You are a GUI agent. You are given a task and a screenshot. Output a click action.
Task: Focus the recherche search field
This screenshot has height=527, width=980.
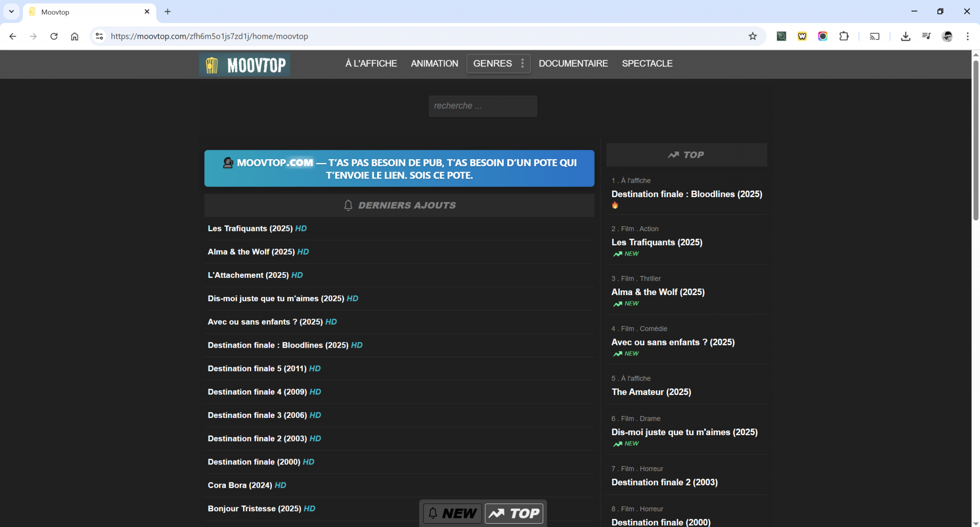482,106
